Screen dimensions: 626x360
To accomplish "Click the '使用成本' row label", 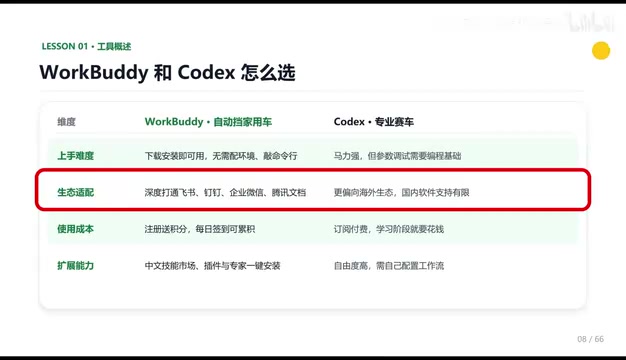I will [75, 229].
